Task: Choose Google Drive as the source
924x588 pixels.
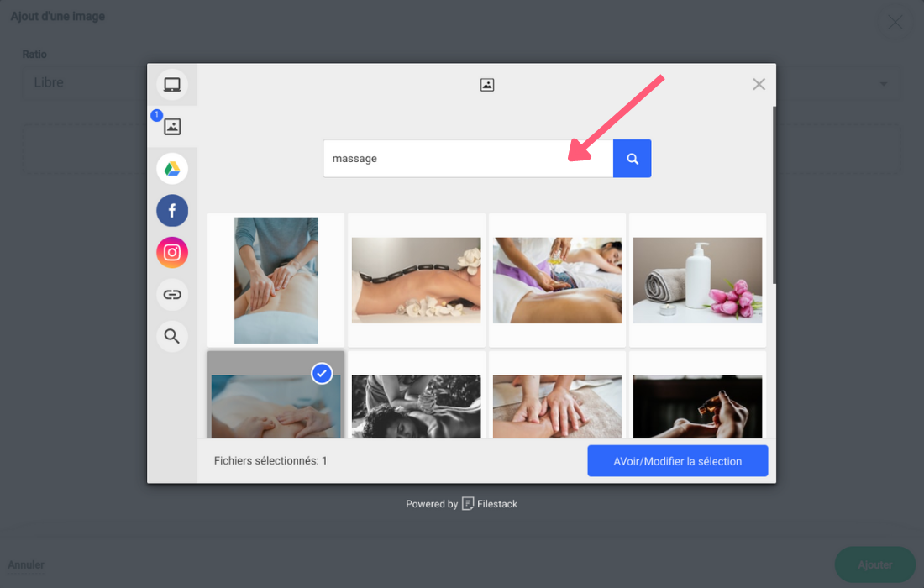Action: point(172,169)
